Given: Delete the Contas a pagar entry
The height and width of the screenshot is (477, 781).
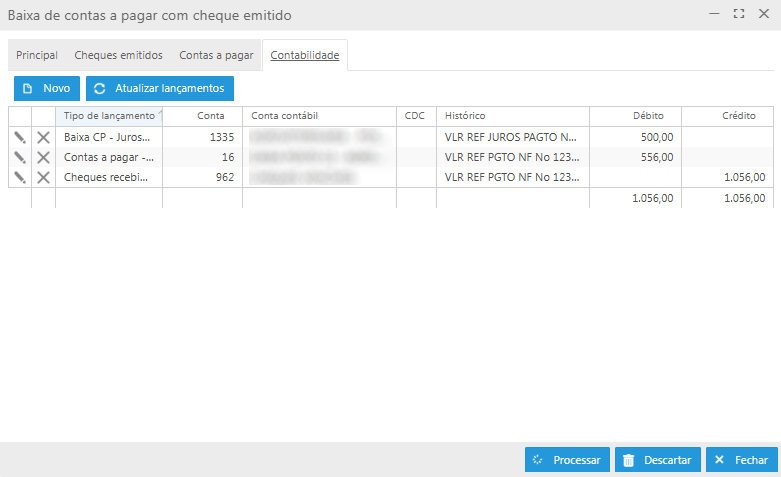Looking at the screenshot, I should pos(43,157).
